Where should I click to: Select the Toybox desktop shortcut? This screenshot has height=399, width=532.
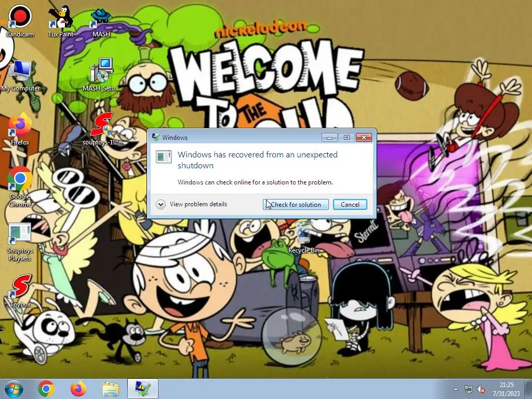20,291
